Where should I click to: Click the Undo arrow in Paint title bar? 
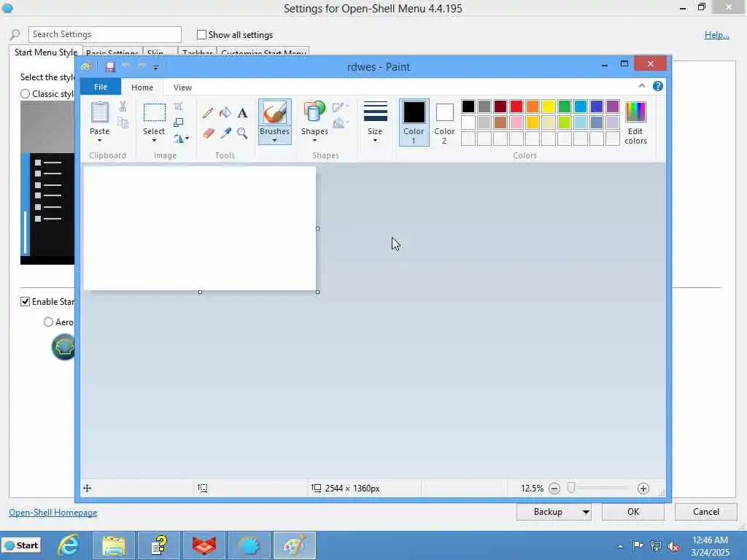126,66
